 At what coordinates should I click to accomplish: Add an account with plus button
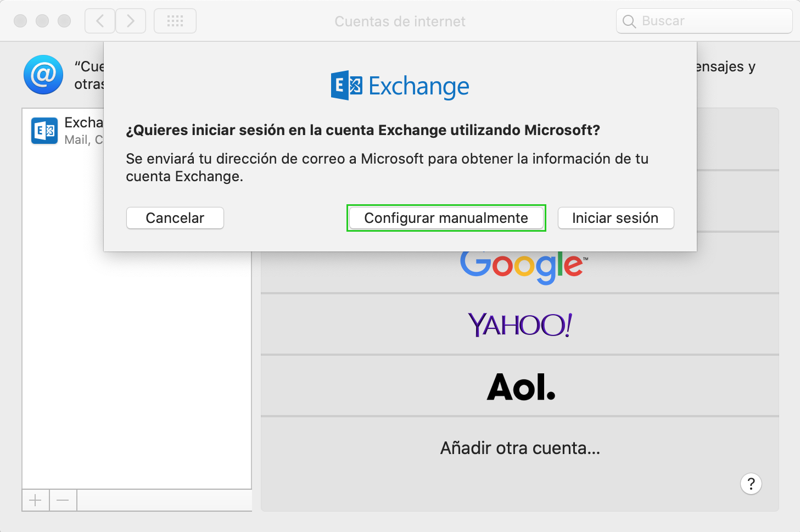click(36, 500)
